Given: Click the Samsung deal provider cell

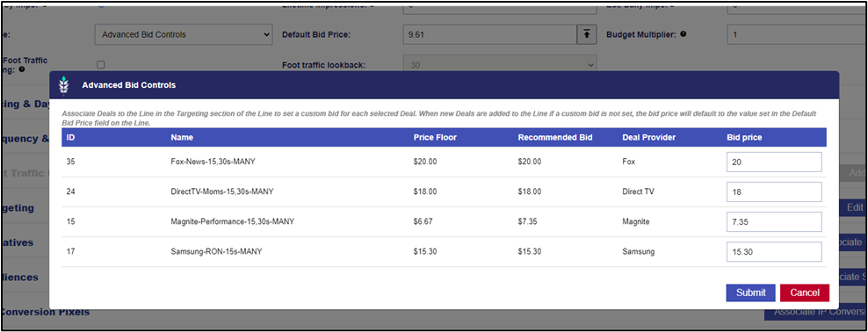Looking at the screenshot, I should 639,252.
